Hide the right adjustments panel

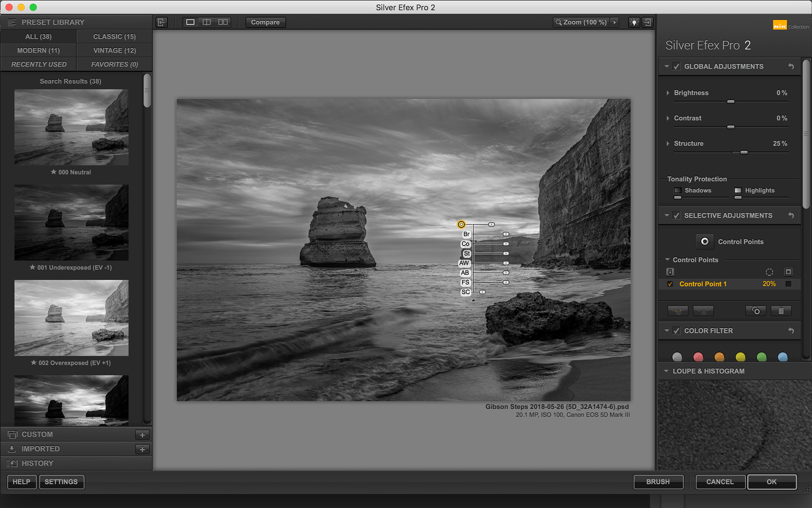(647, 22)
